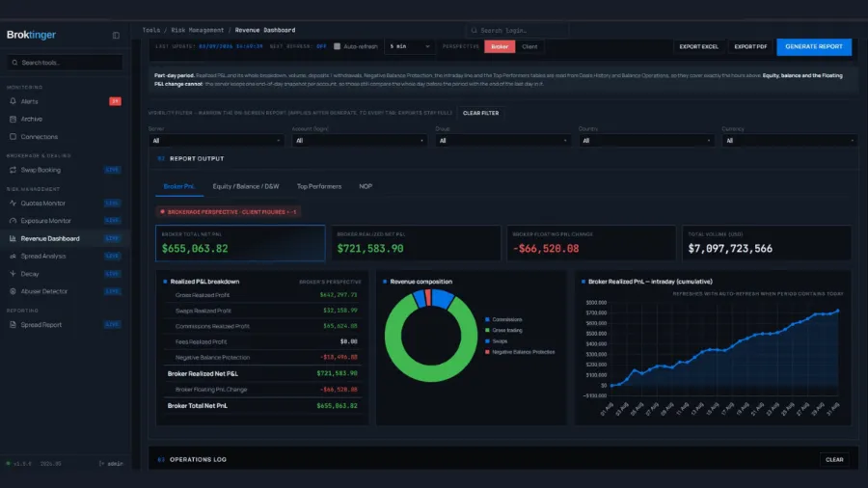Click Tools in the breadcrumb

point(151,31)
